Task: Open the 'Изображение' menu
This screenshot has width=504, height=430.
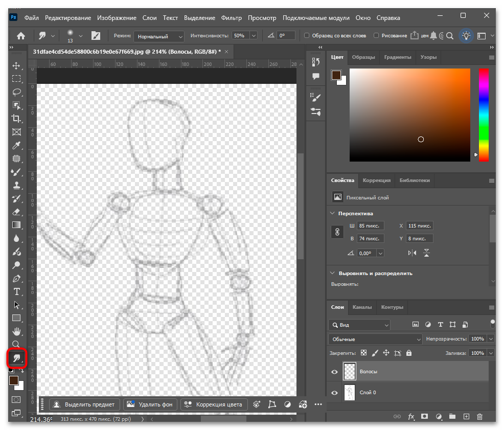Action: pos(117,18)
